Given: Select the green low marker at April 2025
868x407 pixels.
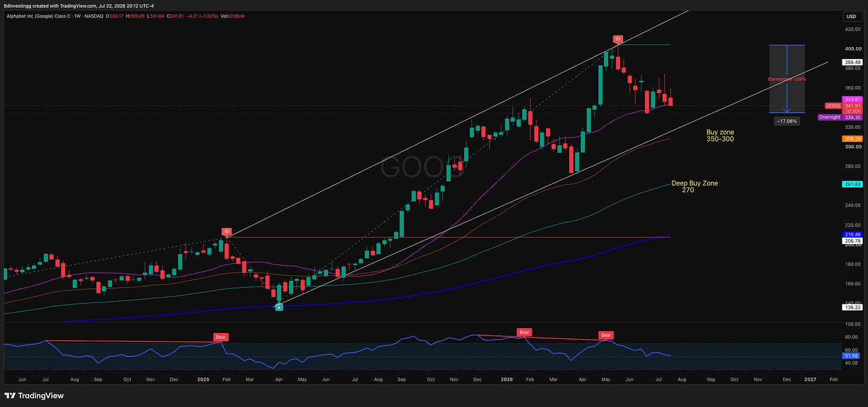Looking at the screenshot, I should (x=279, y=307).
